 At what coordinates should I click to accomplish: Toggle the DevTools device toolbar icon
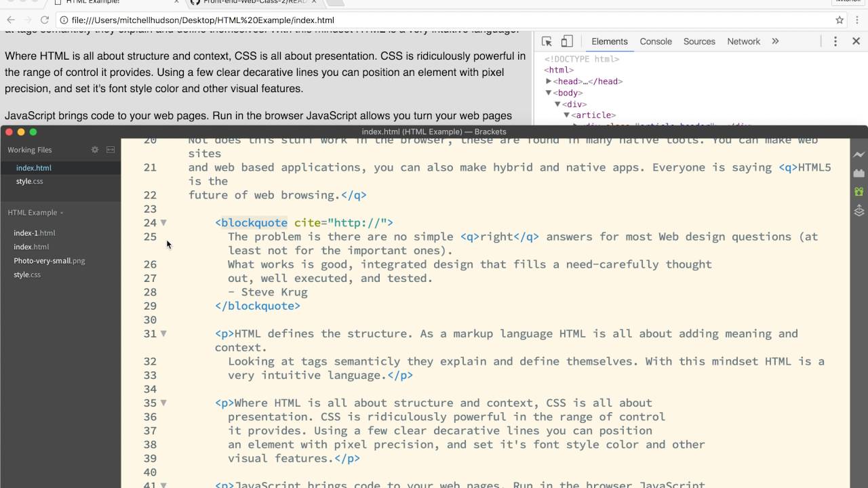pos(567,41)
